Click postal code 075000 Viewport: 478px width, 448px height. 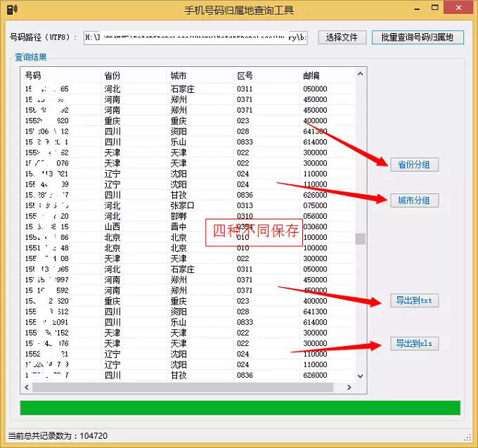315,205
